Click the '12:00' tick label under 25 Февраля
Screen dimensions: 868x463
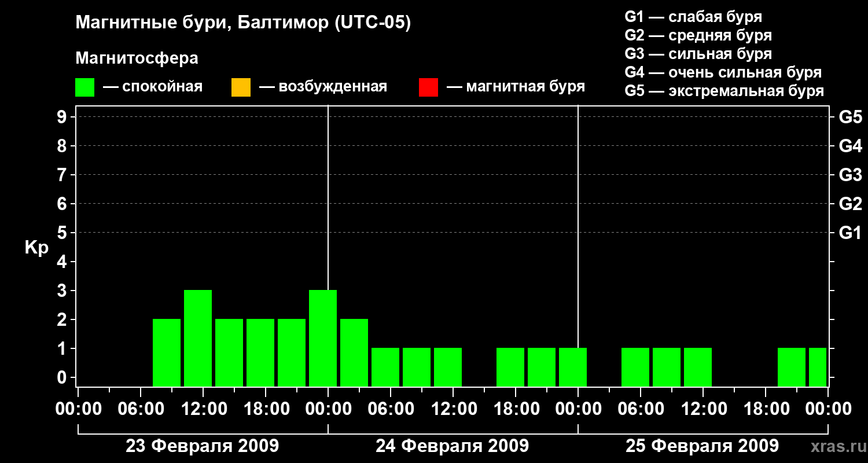click(703, 409)
